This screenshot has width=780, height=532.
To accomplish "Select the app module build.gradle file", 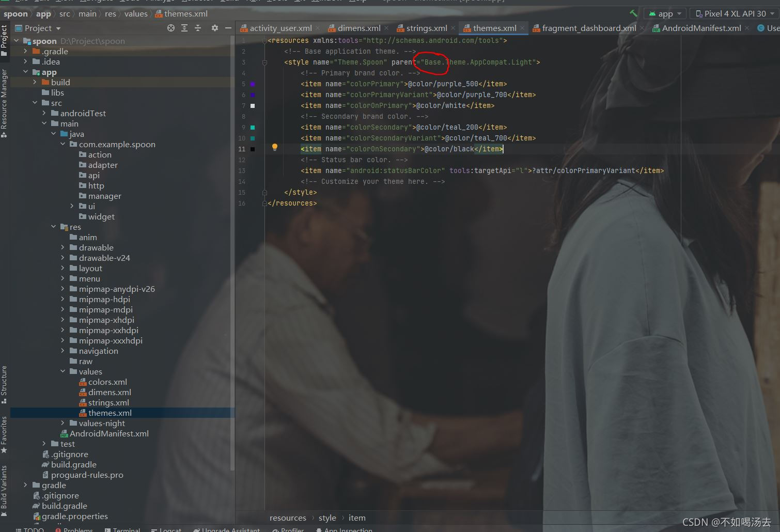I will pyautogui.click(x=69, y=464).
